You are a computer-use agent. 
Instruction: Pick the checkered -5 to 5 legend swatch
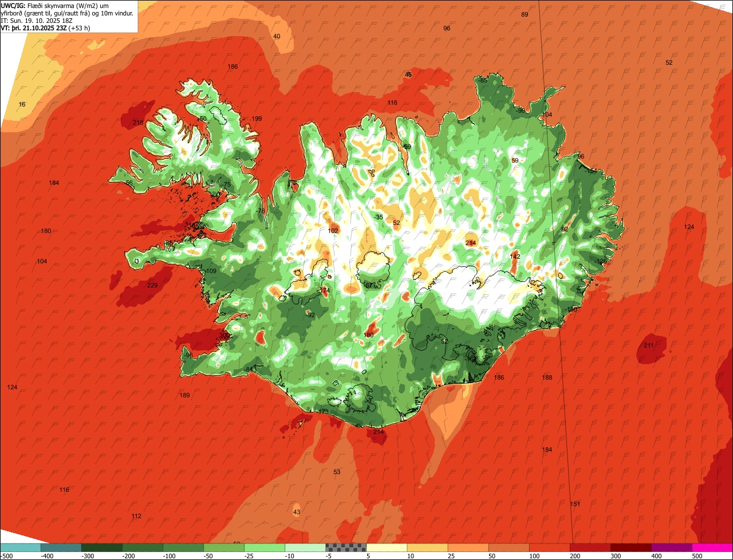click(346, 547)
